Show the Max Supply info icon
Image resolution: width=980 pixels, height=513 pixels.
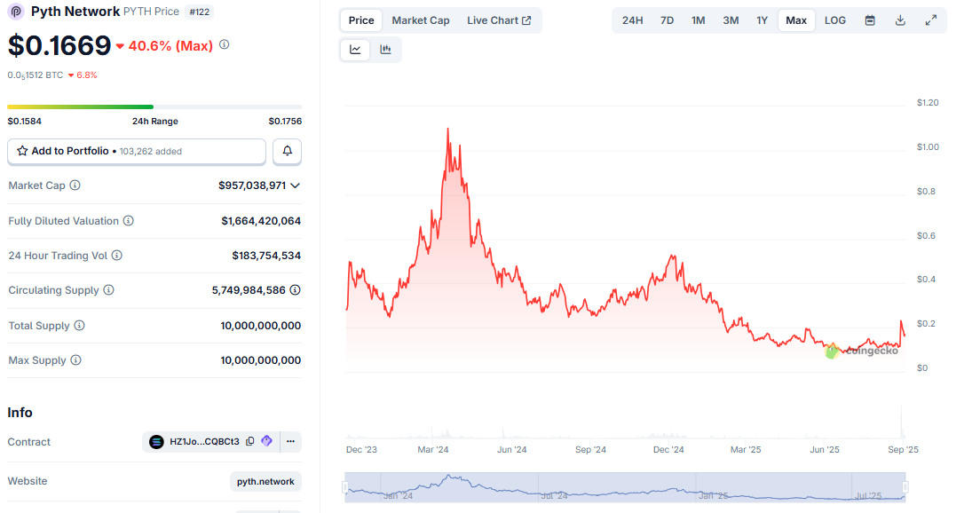click(x=75, y=360)
